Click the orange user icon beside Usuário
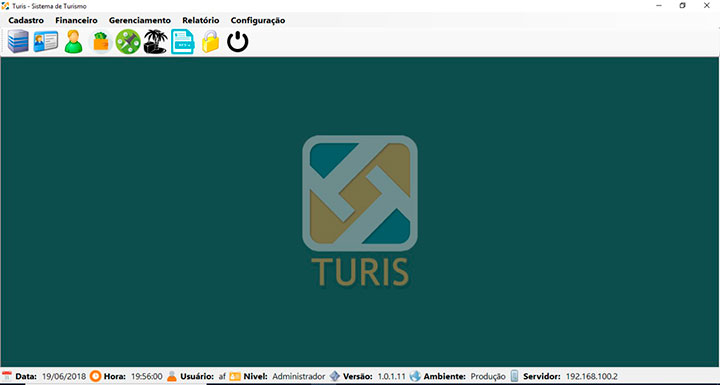 pos(172,376)
